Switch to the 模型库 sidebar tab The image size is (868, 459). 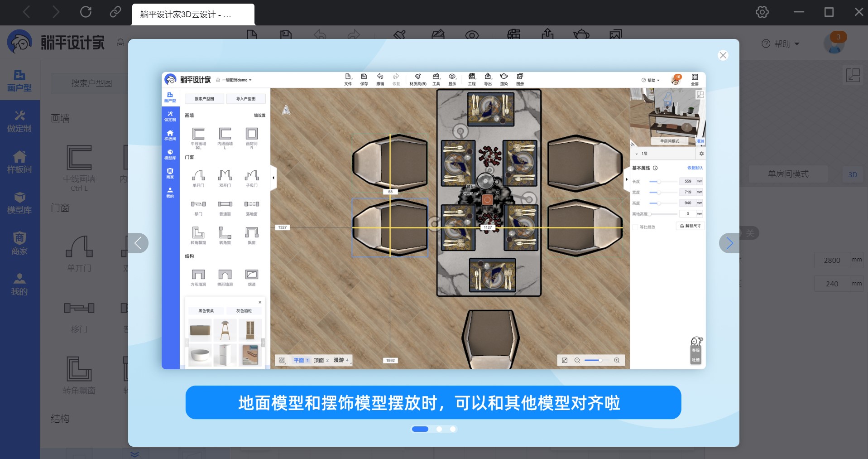coord(19,203)
